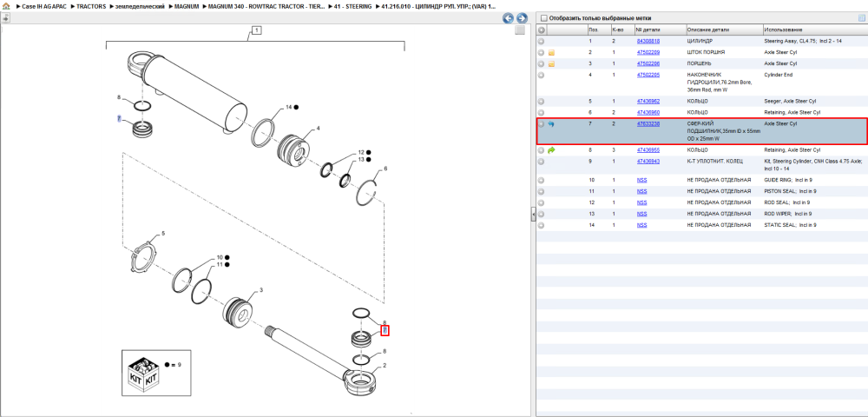868x417 pixels.
Task: Click plus icon for part 47833238
Action: (541, 124)
